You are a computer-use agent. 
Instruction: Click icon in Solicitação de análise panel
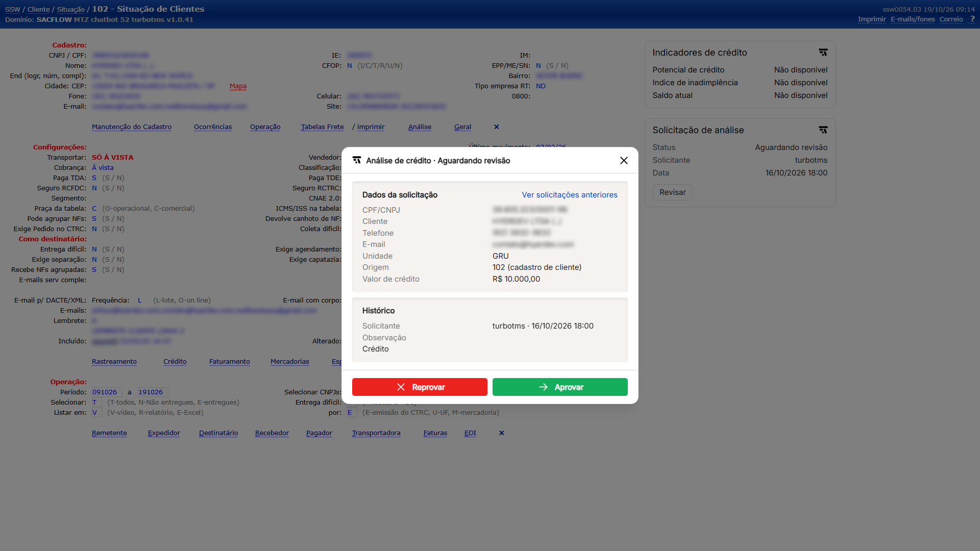coord(823,130)
